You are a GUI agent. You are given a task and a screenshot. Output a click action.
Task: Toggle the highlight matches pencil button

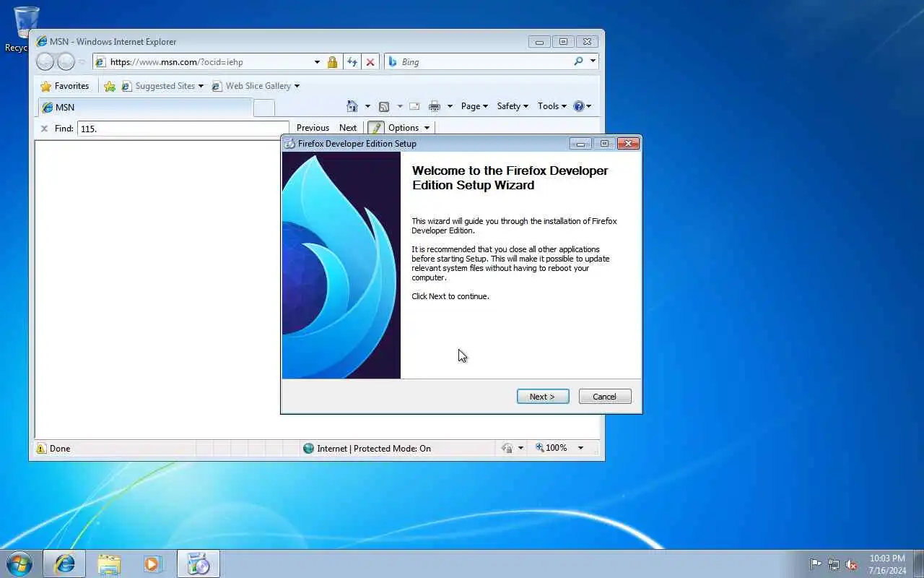pos(375,128)
